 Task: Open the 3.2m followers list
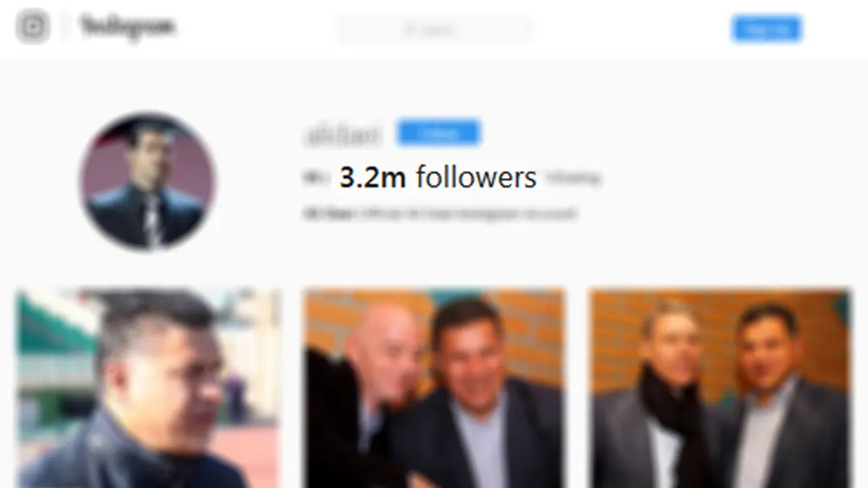coord(438,177)
